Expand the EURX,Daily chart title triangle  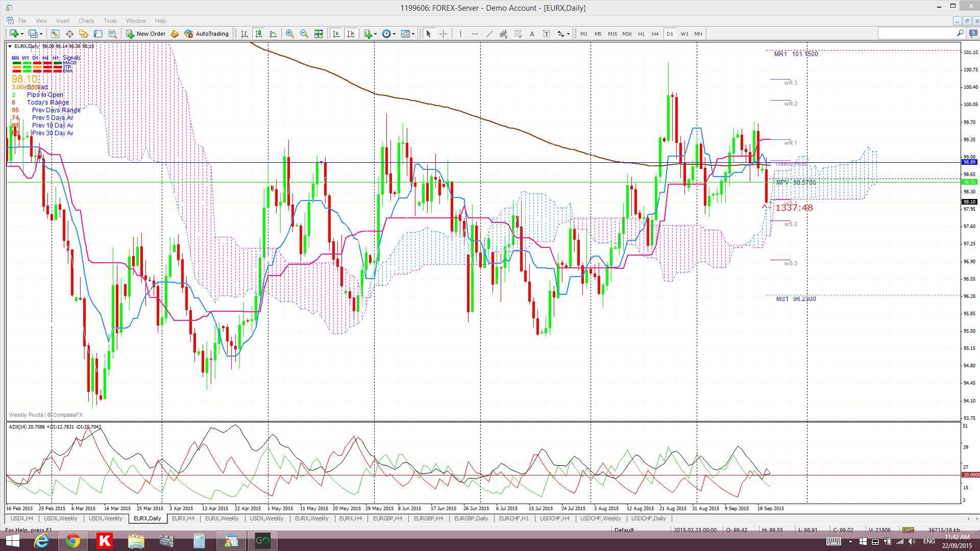click(10, 46)
